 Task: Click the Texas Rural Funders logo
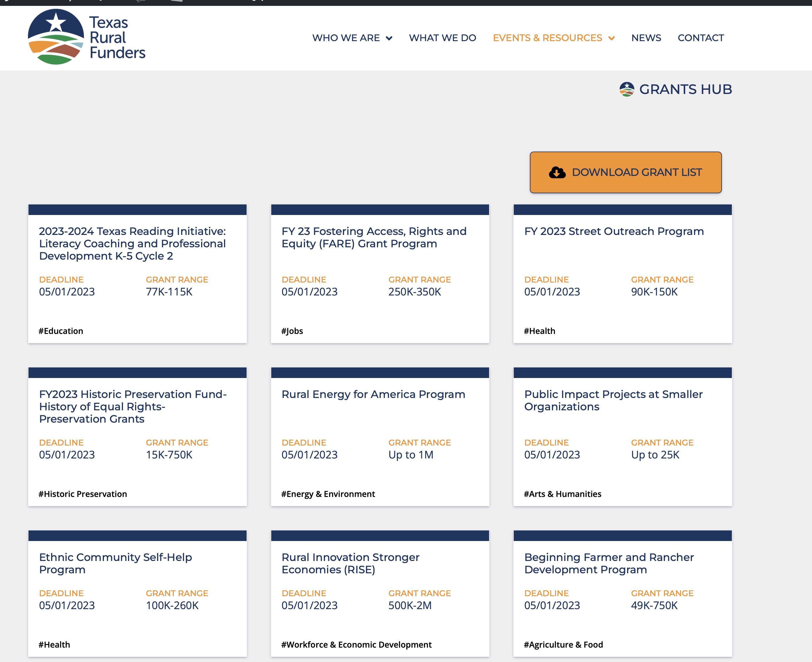coord(87,37)
